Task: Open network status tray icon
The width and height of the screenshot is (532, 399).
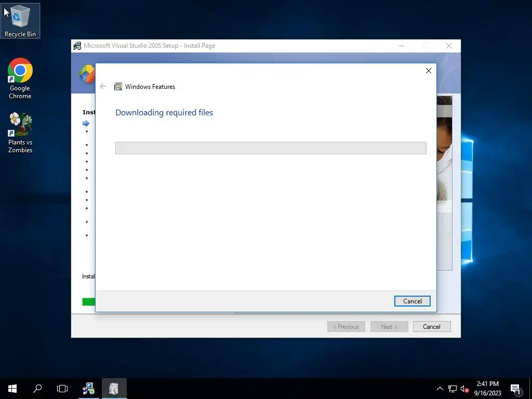Action: click(453, 389)
